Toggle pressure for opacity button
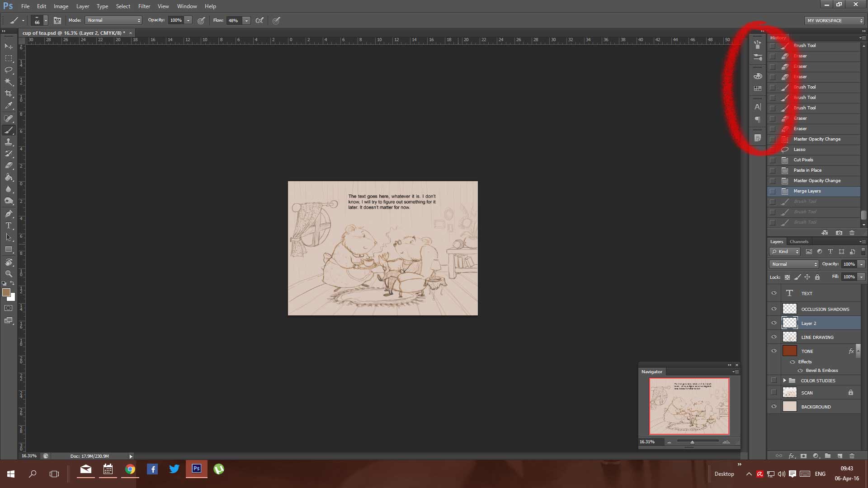This screenshot has width=868, height=488. pos(201,20)
